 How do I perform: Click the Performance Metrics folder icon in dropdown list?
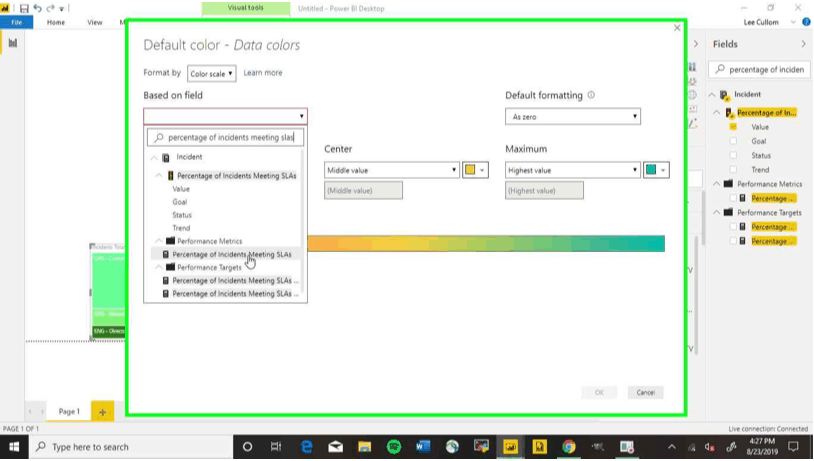tap(170, 241)
